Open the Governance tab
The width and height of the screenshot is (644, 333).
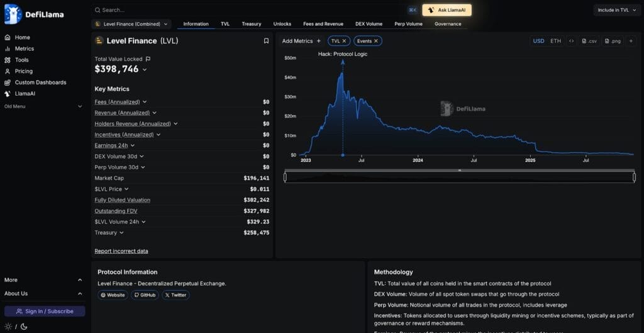(x=448, y=24)
